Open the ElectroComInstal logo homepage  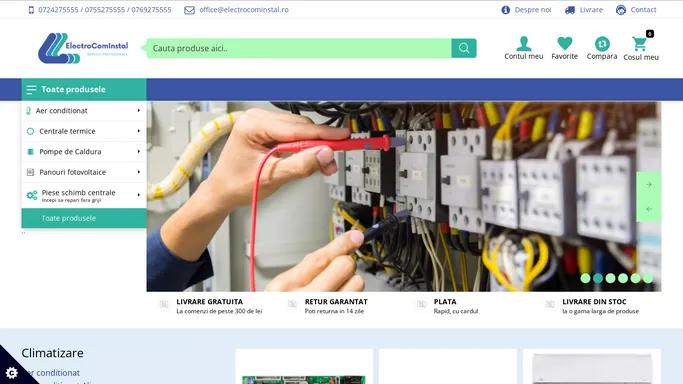[83, 48]
